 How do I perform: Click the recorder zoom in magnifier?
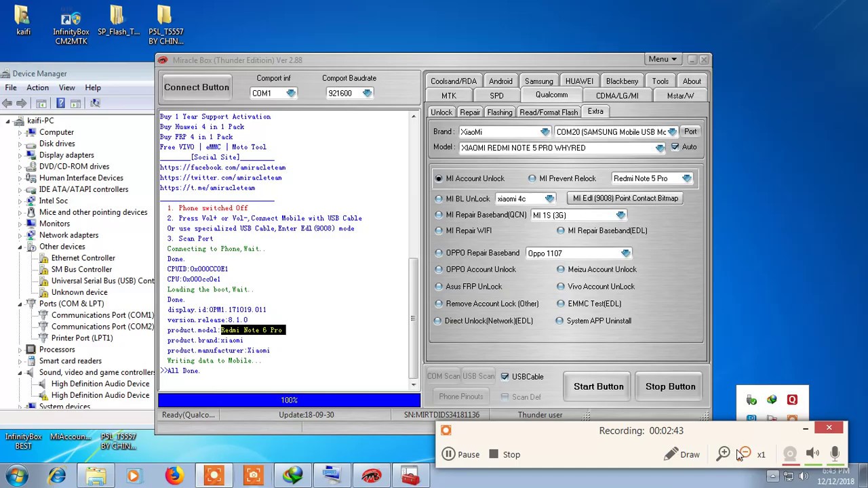pos(724,454)
